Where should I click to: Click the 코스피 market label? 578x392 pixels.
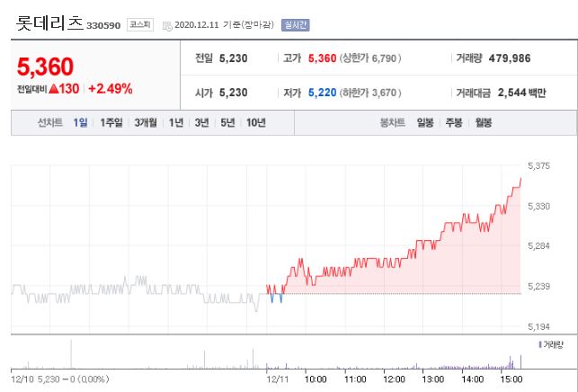point(140,24)
